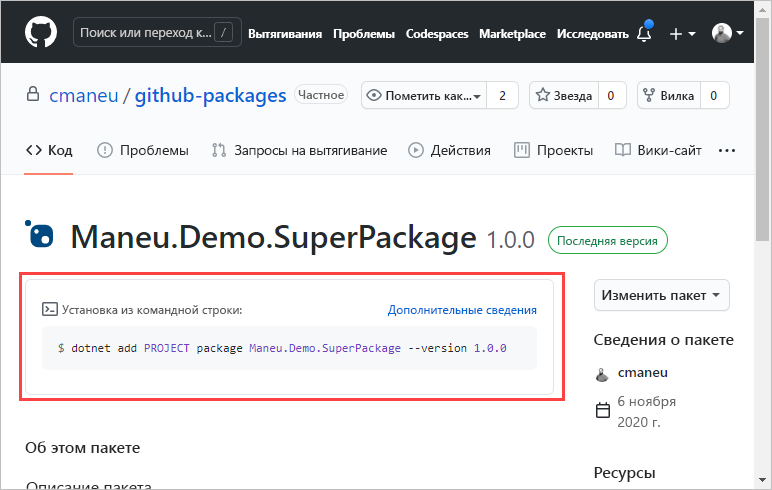Focus the search or jump-to field
This screenshot has height=490, width=772.
pyautogui.click(x=157, y=33)
